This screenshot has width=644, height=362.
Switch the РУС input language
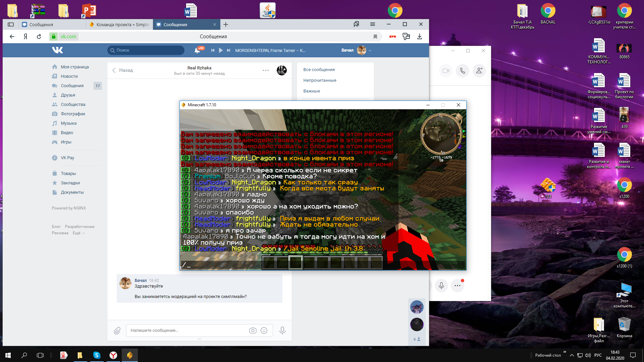click(598, 355)
